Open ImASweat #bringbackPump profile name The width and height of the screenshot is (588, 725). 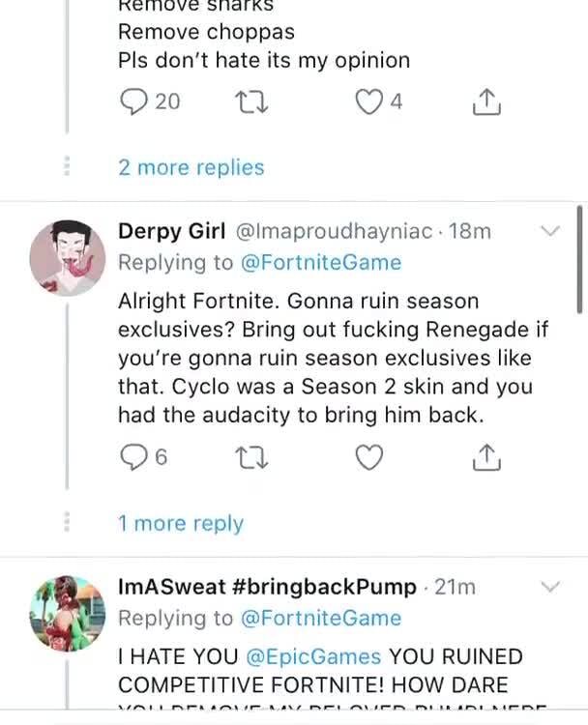pos(267,587)
